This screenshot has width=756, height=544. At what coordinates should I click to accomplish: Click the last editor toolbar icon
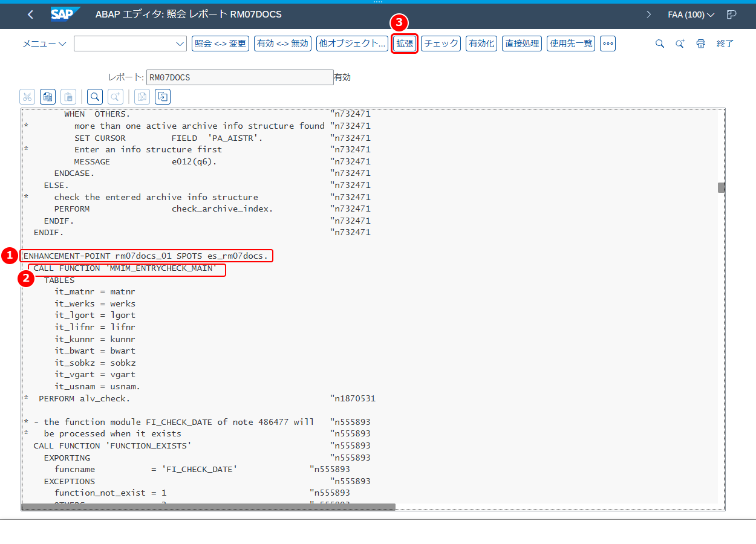163,97
